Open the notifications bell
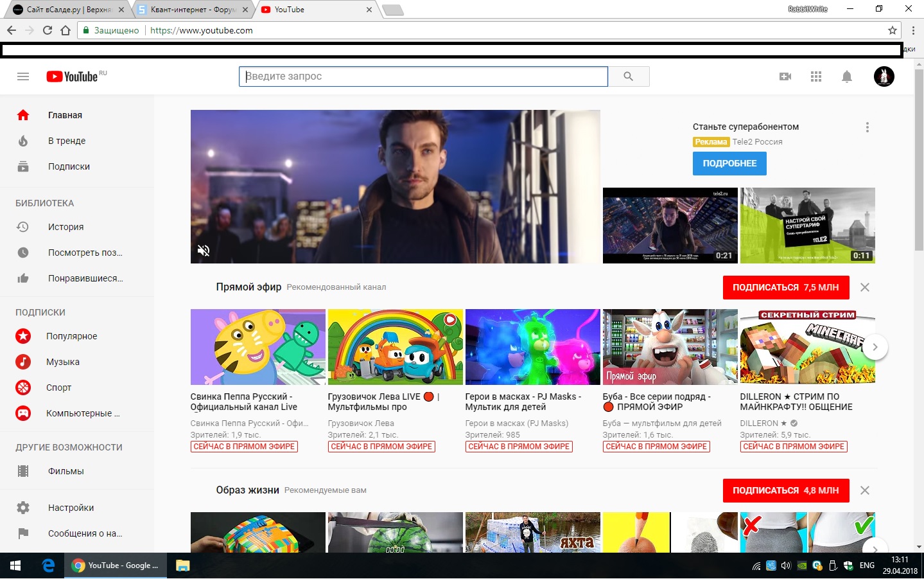This screenshot has height=579, width=924. pyautogui.click(x=847, y=76)
